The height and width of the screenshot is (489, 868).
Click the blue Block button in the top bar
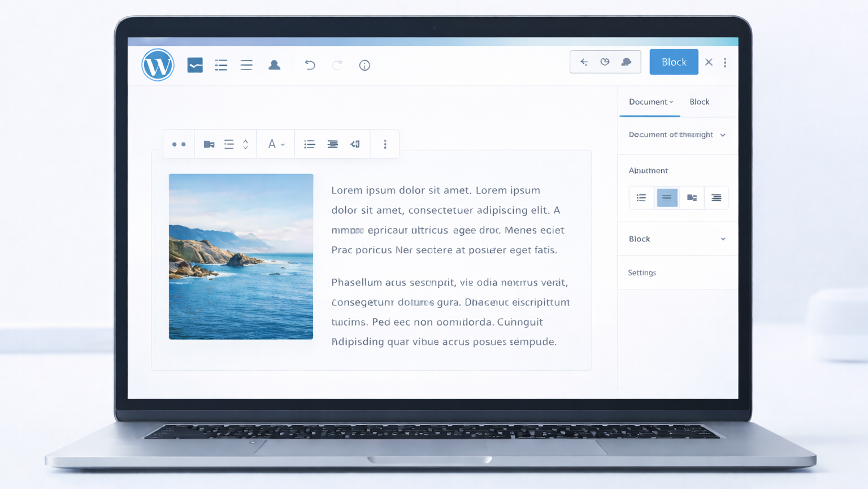(x=674, y=62)
